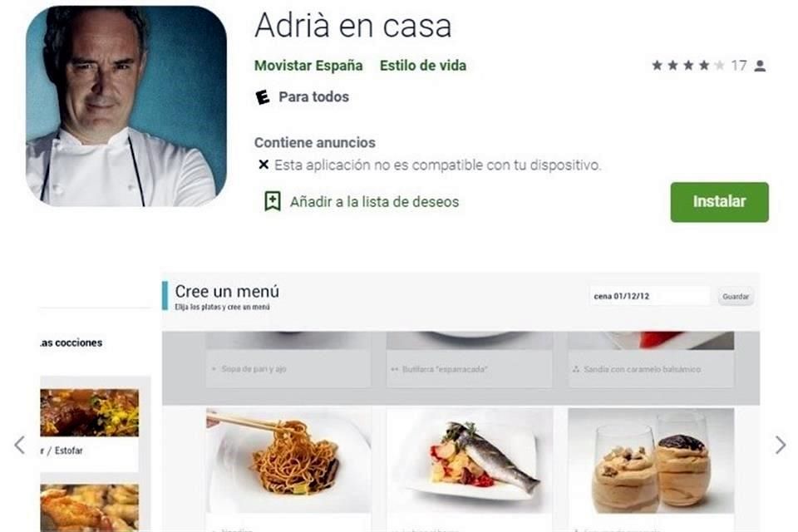Click the Adrià en casa app icon

click(x=126, y=106)
